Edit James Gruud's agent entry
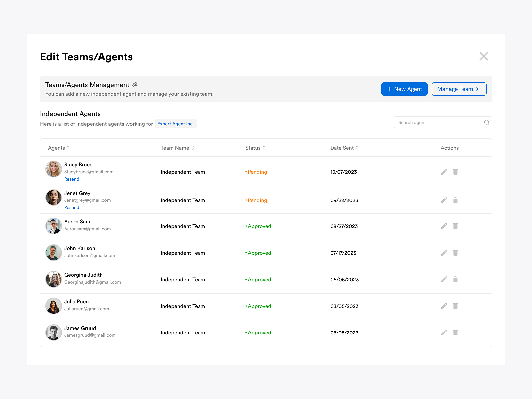 pos(444,332)
